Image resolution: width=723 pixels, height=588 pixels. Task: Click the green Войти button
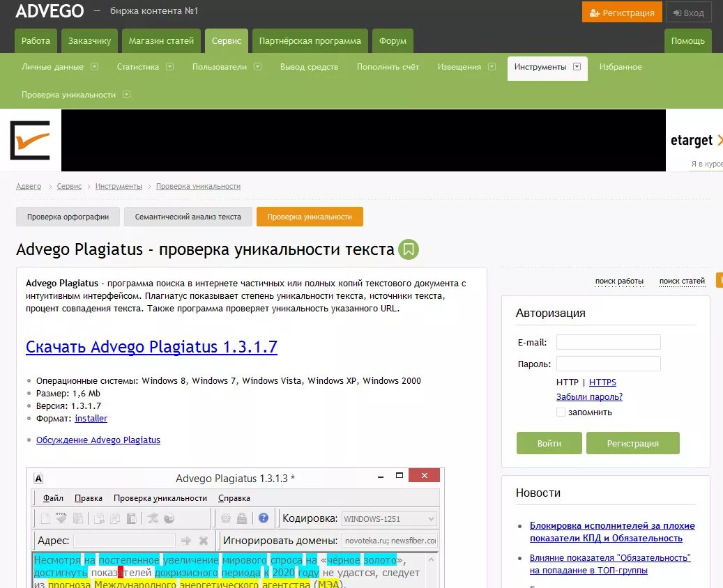click(x=549, y=443)
